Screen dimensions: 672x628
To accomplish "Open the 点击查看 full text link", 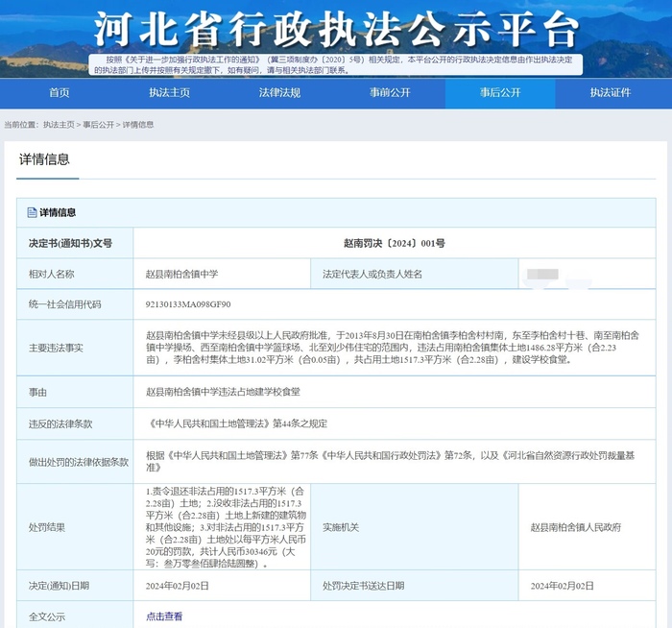I will click(x=164, y=616).
